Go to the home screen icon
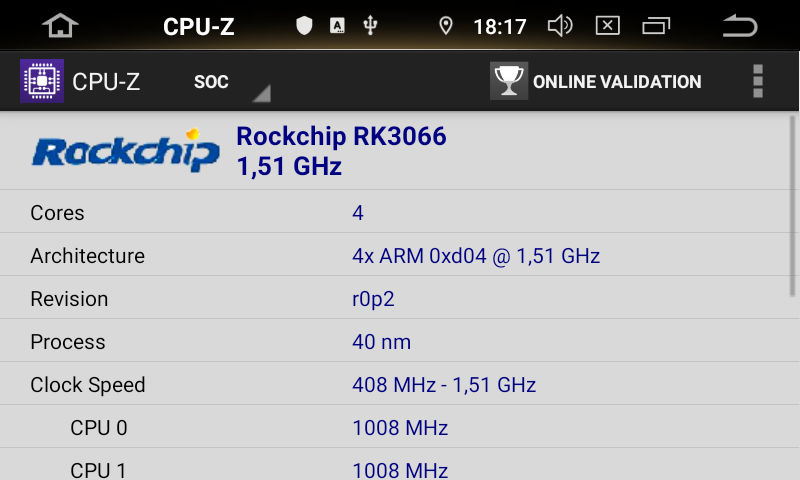The width and height of the screenshot is (800, 480). tap(60, 26)
